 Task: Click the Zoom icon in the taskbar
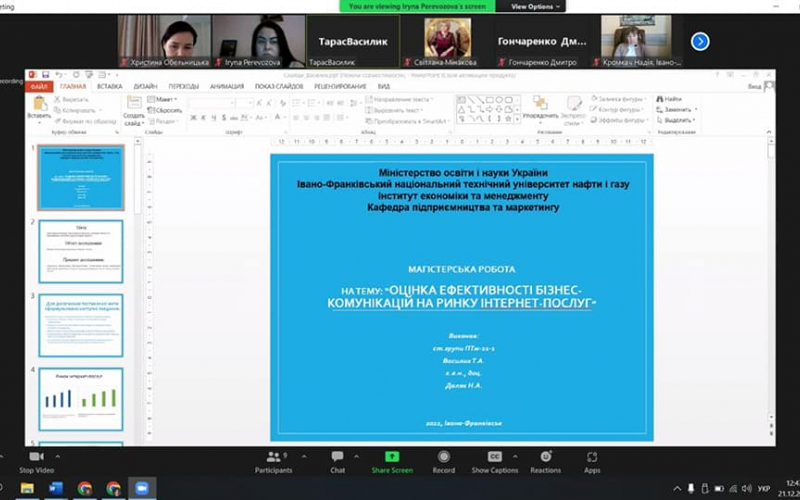pyautogui.click(x=142, y=488)
